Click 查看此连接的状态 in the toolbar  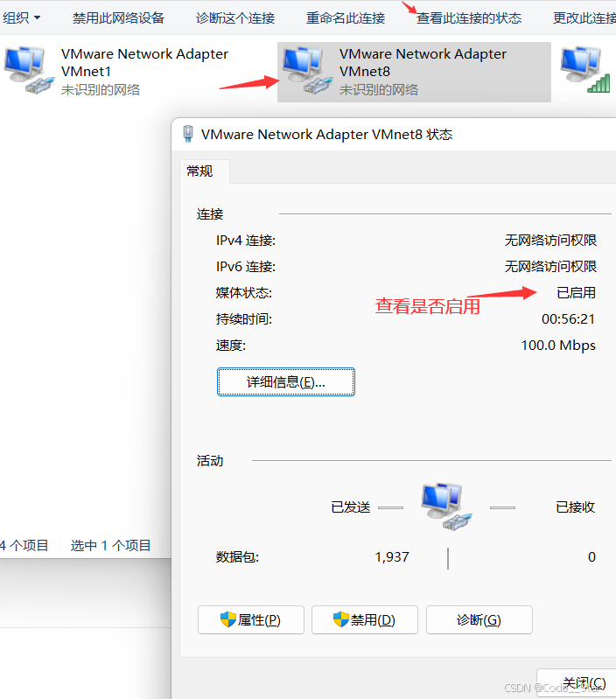tap(469, 17)
